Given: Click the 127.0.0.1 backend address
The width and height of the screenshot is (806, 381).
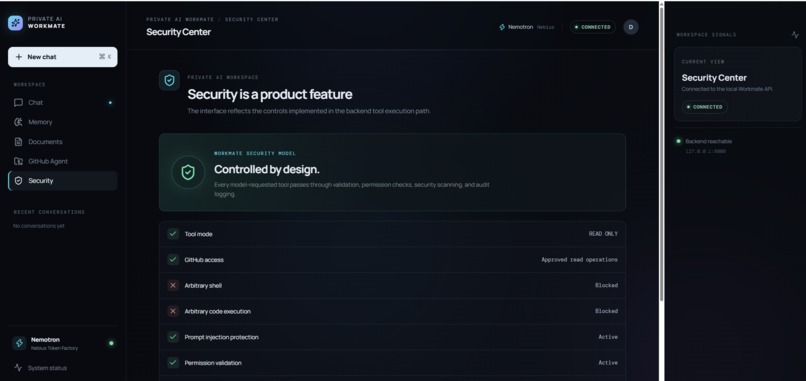Looking at the screenshot, I should pyautogui.click(x=705, y=152).
